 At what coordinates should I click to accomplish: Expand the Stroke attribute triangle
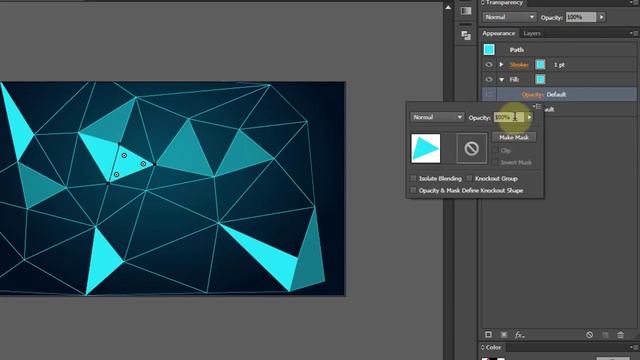[x=501, y=64]
